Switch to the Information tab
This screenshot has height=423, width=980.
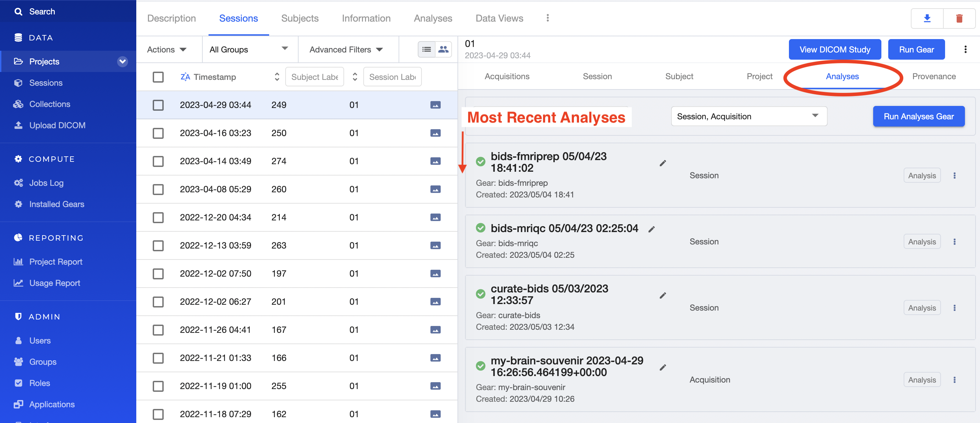pos(366,18)
